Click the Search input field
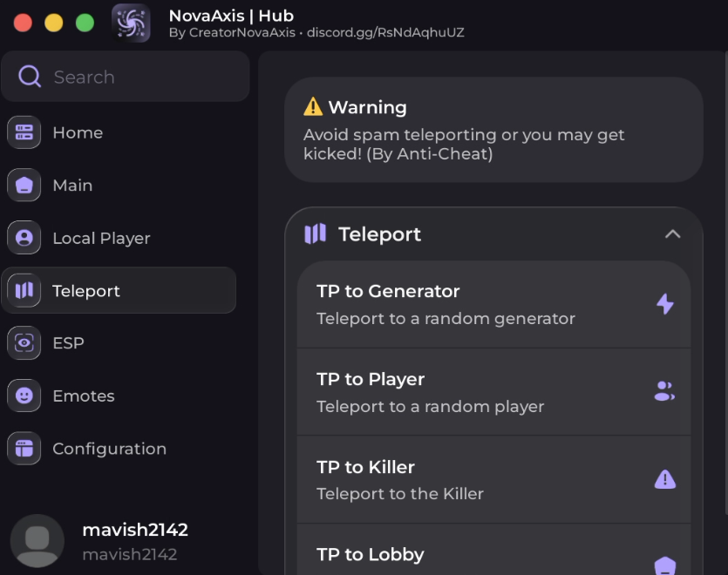728x575 pixels. coord(139,77)
